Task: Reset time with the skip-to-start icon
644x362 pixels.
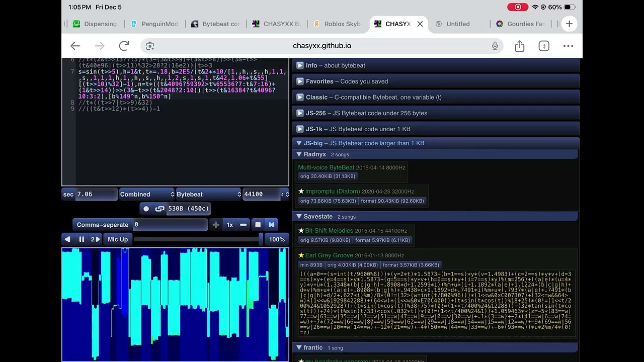Action: coord(272,225)
